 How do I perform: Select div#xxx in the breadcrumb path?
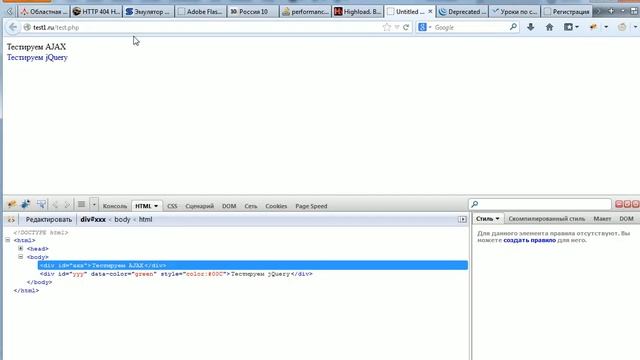(x=93, y=220)
